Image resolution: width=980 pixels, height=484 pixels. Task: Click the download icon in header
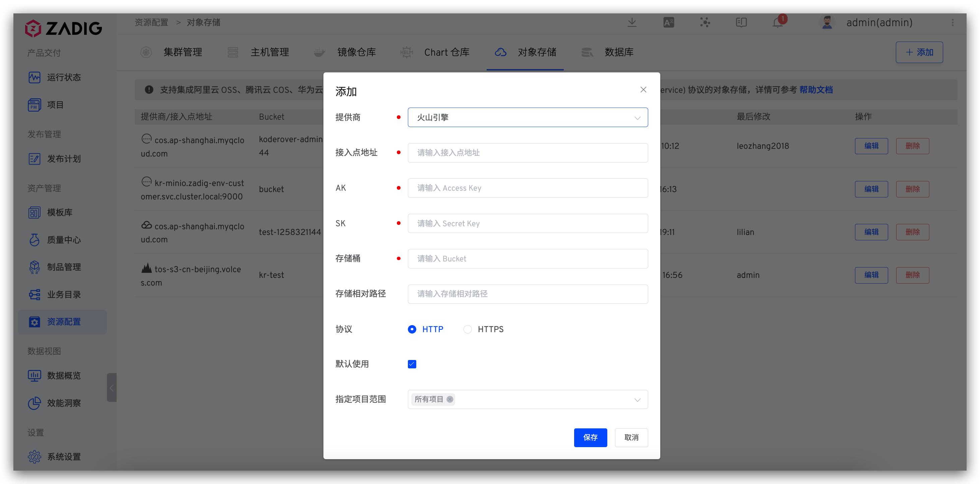pyautogui.click(x=632, y=22)
